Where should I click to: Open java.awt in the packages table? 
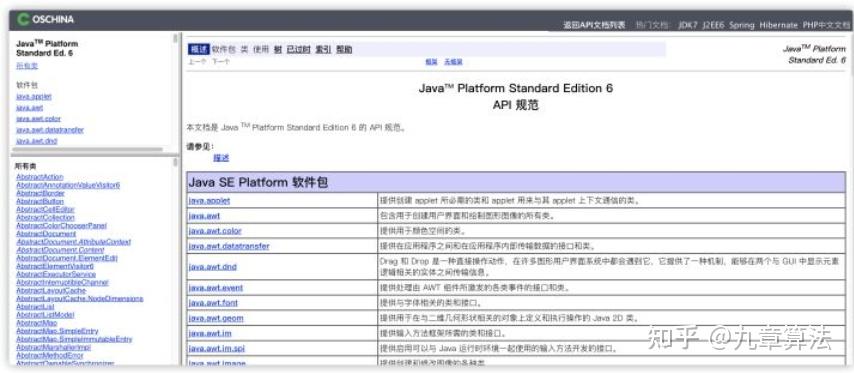pos(204,216)
